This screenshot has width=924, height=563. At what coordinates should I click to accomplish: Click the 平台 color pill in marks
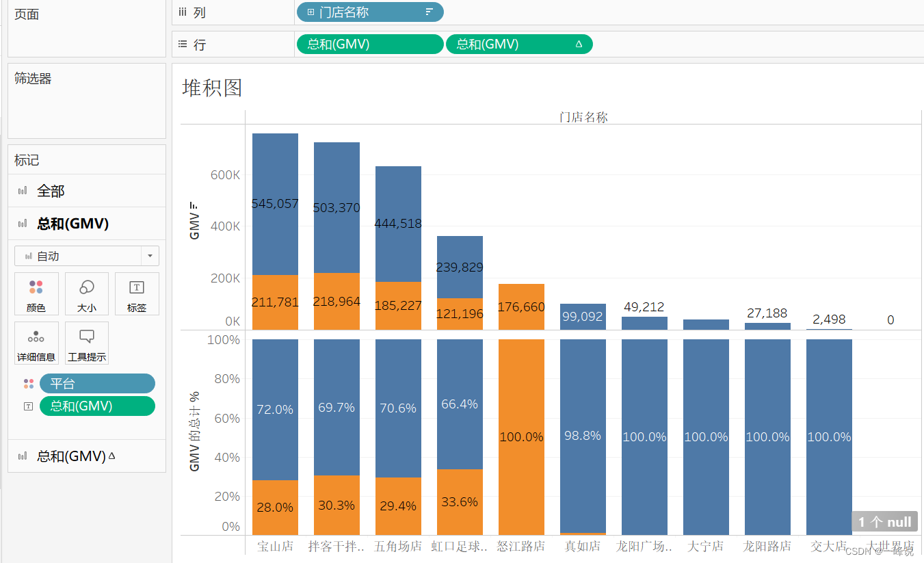pyautogui.click(x=97, y=384)
